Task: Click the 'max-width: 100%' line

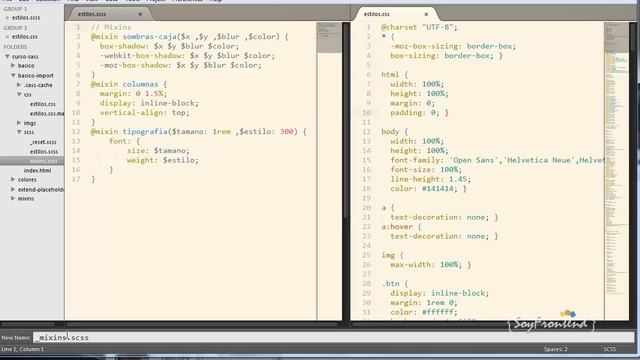Action: (x=431, y=264)
